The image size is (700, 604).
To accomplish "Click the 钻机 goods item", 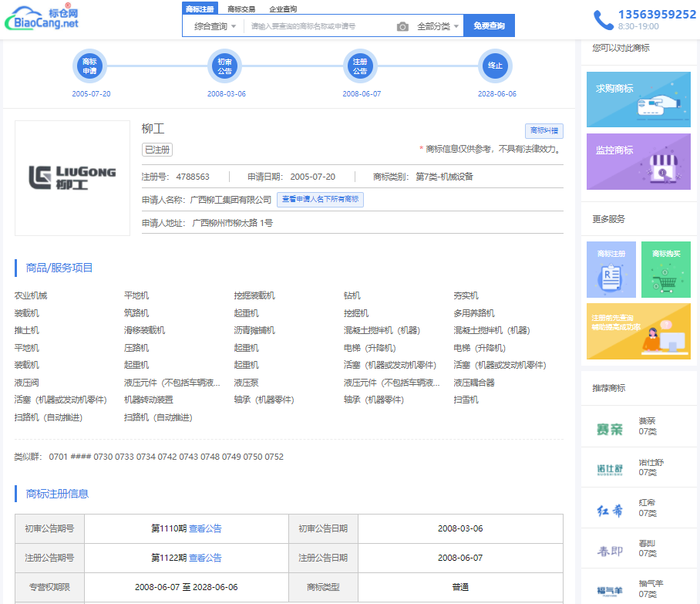I will click(x=352, y=295).
